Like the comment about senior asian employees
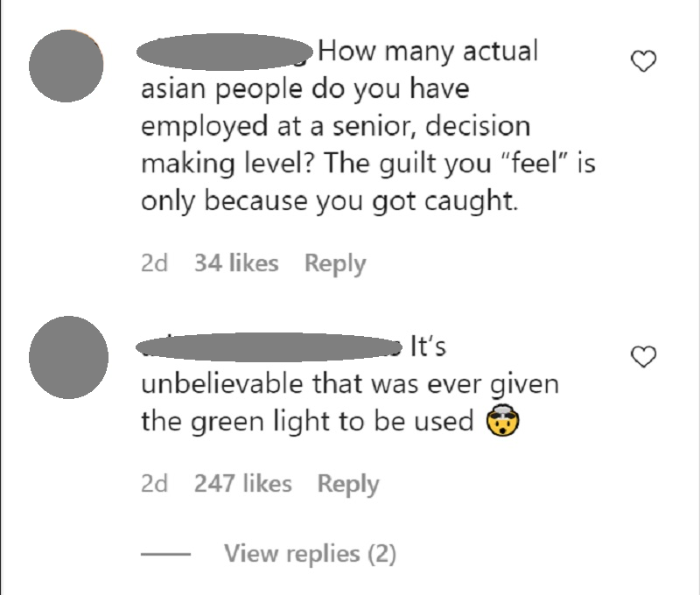This screenshot has height=595, width=700. click(643, 61)
